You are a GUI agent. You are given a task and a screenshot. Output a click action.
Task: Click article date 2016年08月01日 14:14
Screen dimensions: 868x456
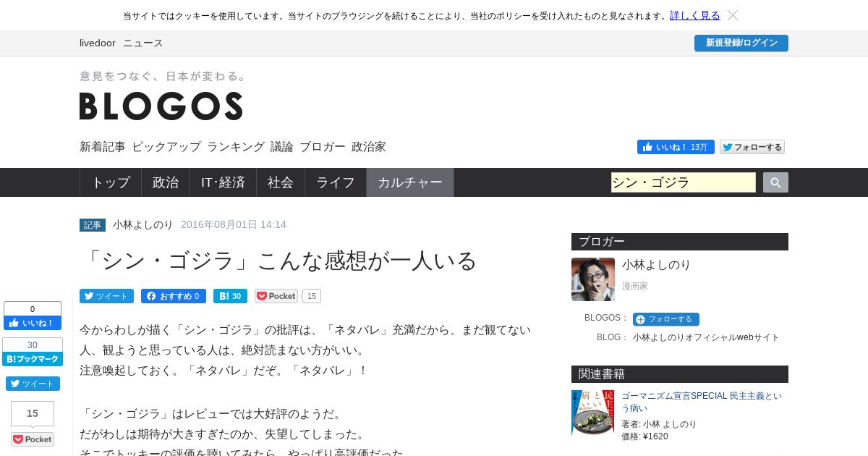point(234,224)
